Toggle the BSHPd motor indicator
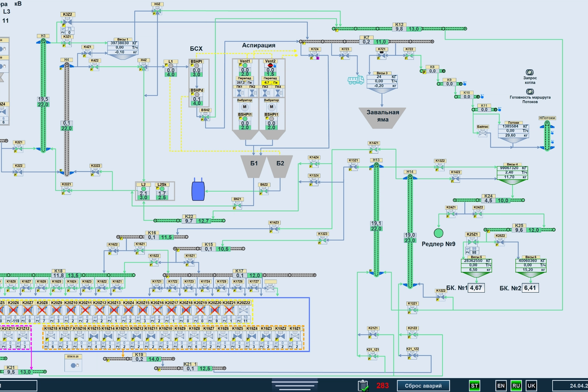 coord(197,94)
